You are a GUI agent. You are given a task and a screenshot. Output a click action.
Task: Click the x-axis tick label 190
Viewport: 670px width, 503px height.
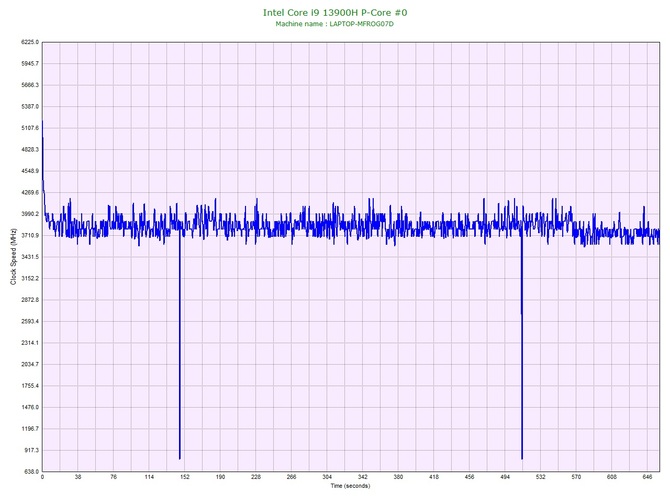tap(220, 477)
